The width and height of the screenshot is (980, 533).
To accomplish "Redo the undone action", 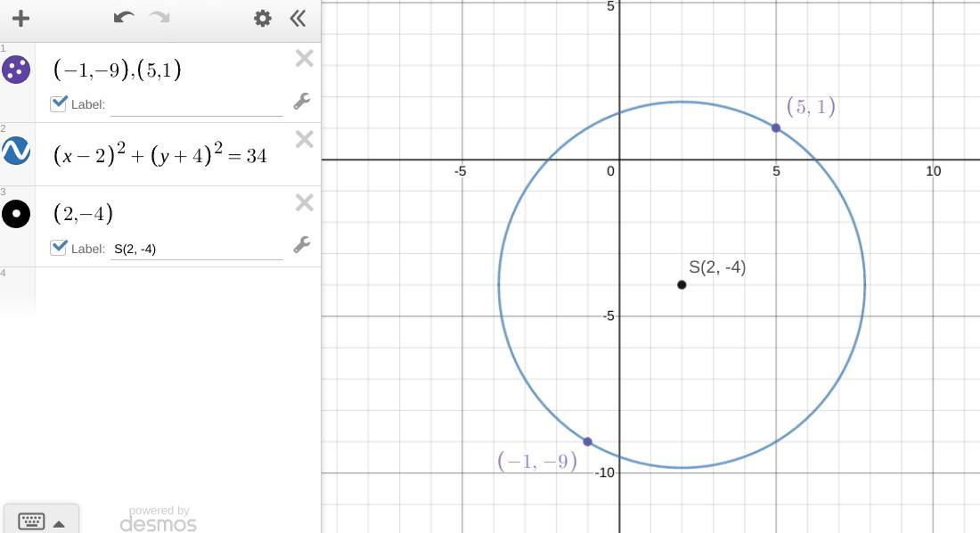I will (x=160, y=17).
